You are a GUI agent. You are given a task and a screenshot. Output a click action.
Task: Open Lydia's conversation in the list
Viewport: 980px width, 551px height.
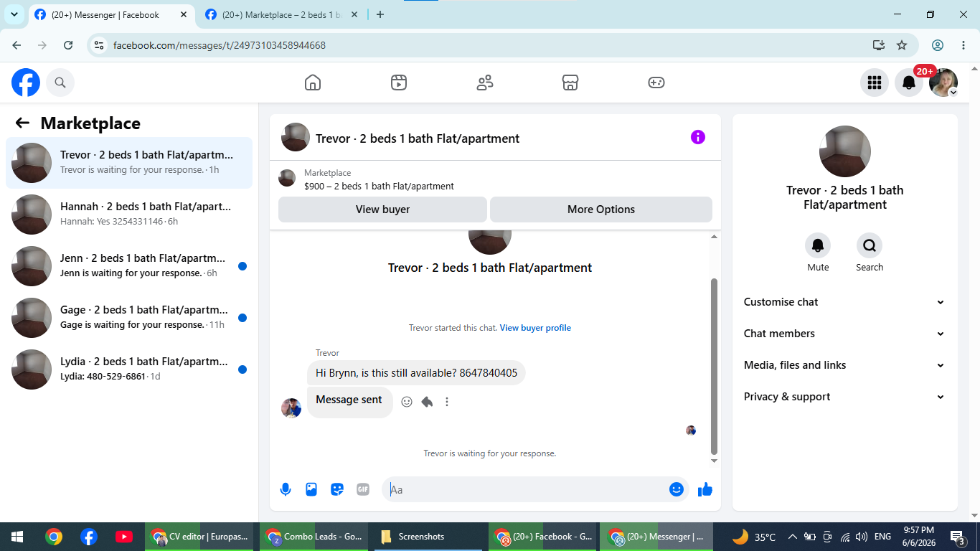tap(129, 369)
